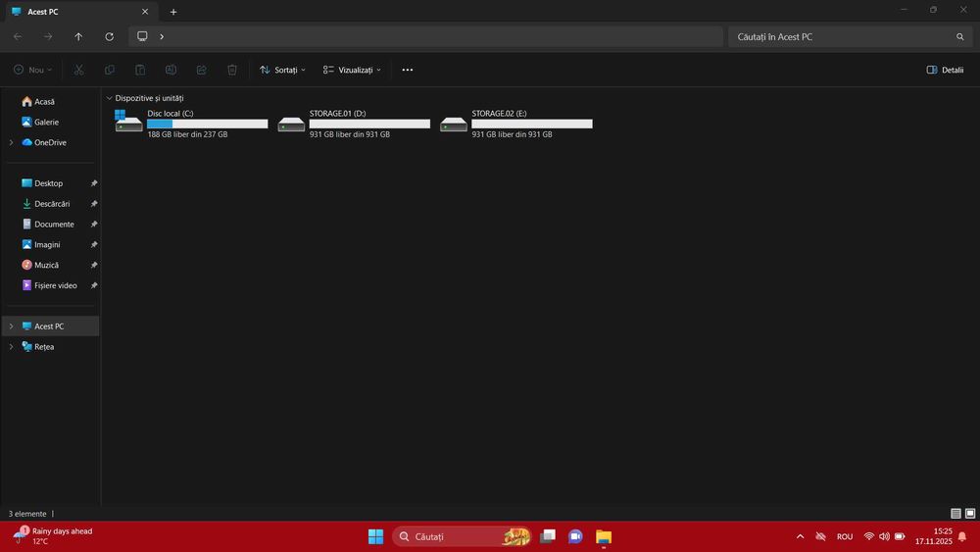Expand OneDrive tree node
Viewport: 980px width, 552px height.
click(x=11, y=142)
